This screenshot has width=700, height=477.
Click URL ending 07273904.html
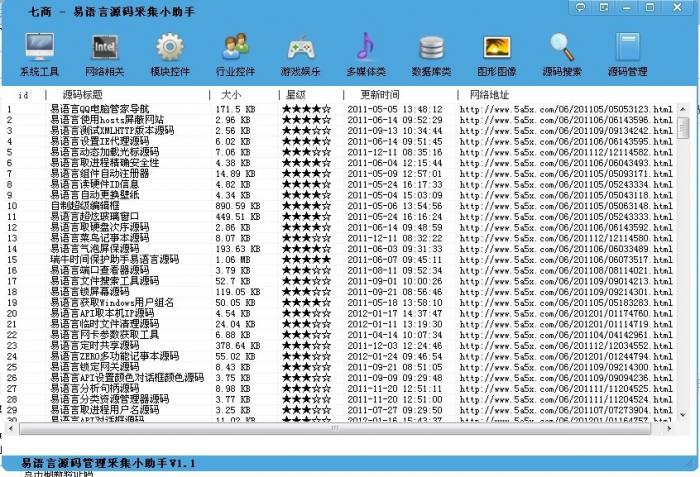point(566,410)
